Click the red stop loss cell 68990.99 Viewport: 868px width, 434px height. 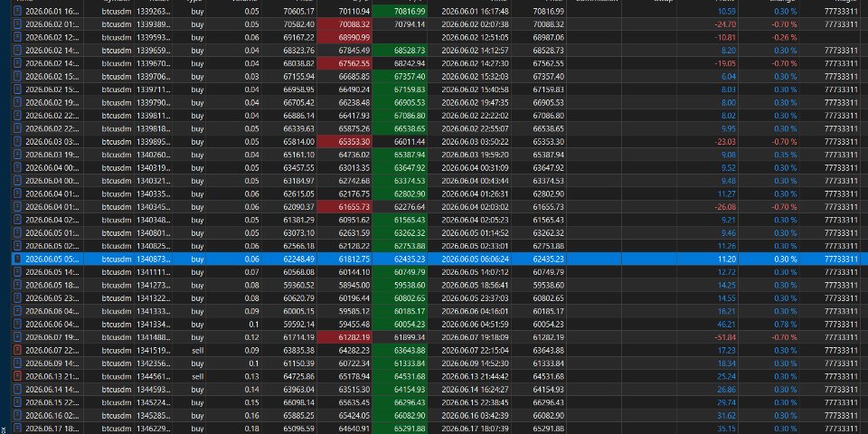(x=346, y=37)
